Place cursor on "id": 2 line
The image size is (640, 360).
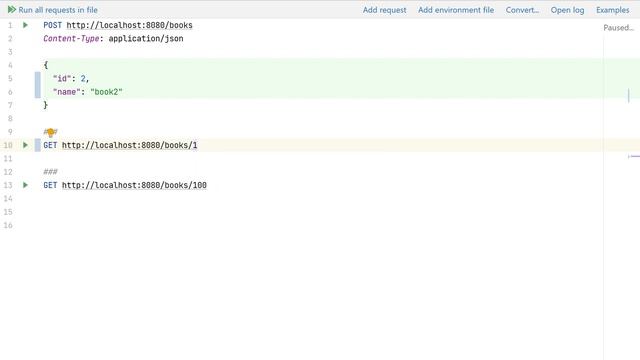pyautogui.click(x=71, y=78)
